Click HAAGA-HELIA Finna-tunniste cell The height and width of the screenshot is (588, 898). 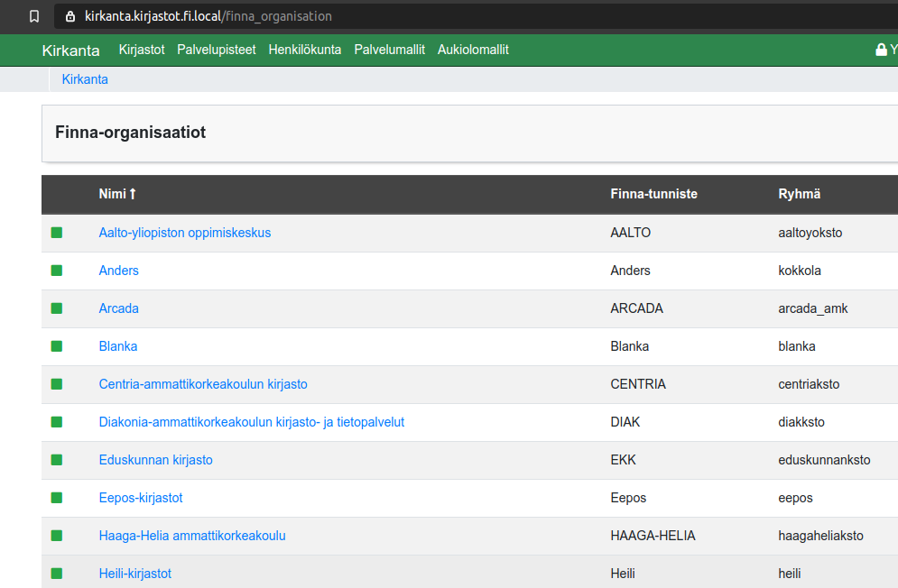653,536
